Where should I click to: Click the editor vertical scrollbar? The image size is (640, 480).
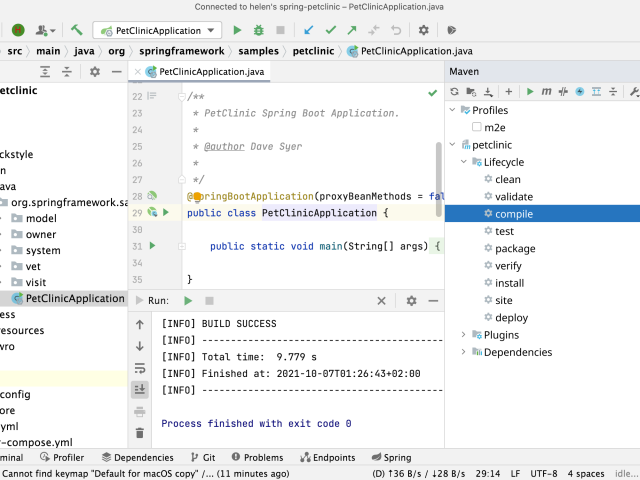[x=439, y=180]
